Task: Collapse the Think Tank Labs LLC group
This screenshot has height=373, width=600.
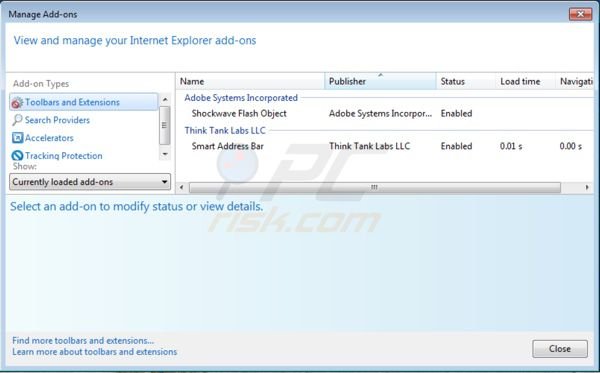Action: click(225, 130)
